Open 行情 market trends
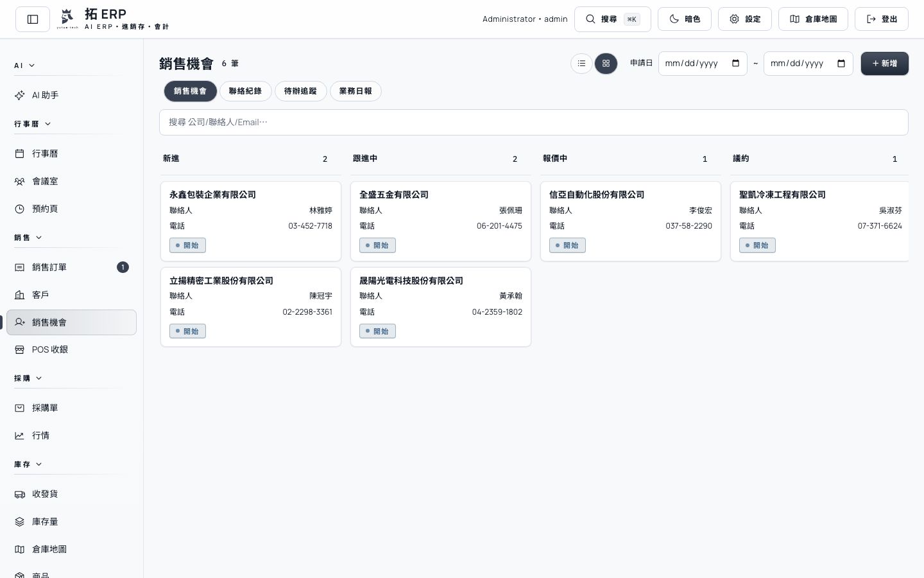Viewport: 924px width, 578px height. (71, 435)
